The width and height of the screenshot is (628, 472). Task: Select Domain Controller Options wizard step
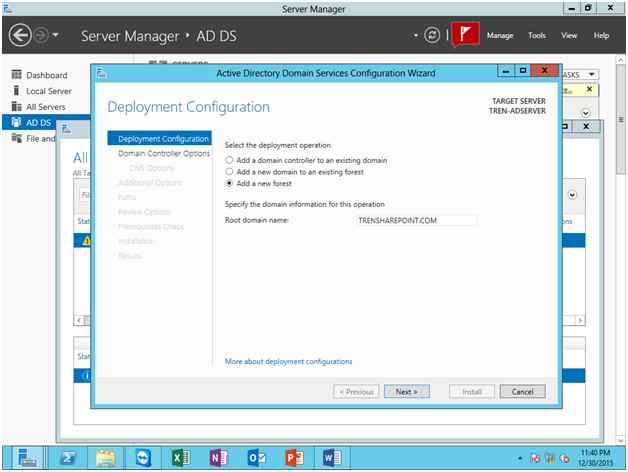tap(164, 153)
